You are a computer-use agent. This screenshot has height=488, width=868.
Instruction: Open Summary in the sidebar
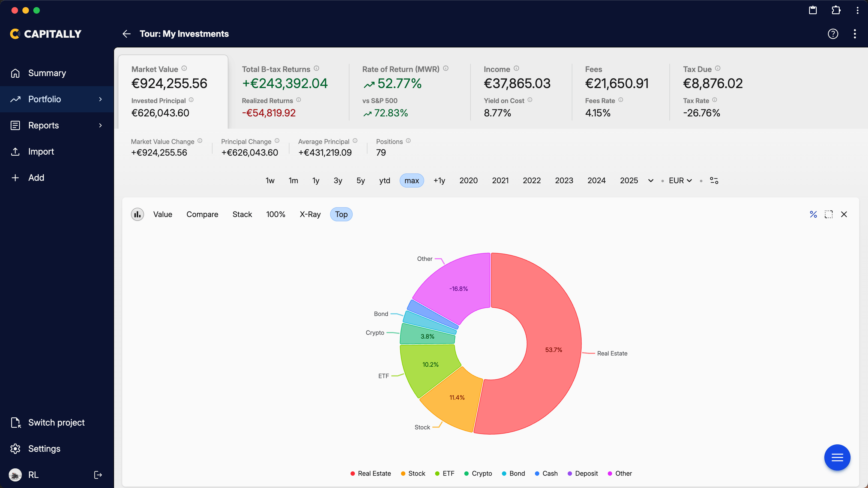point(57,73)
